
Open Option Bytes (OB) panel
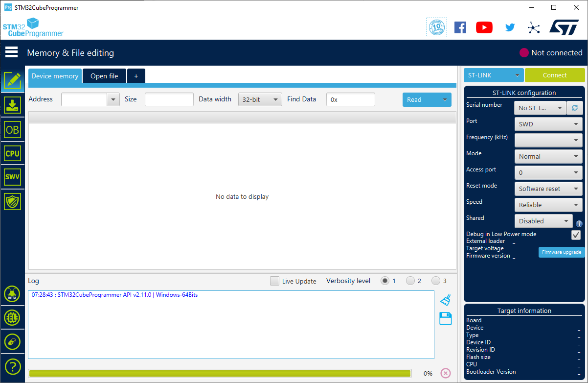point(12,130)
